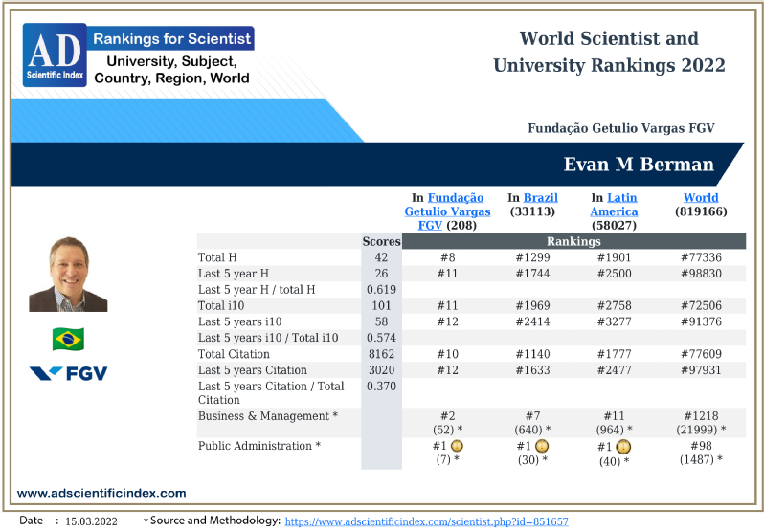Click www.adscientificindex.com website text
The image size is (764, 532).
pyautogui.click(x=101, y=493)
